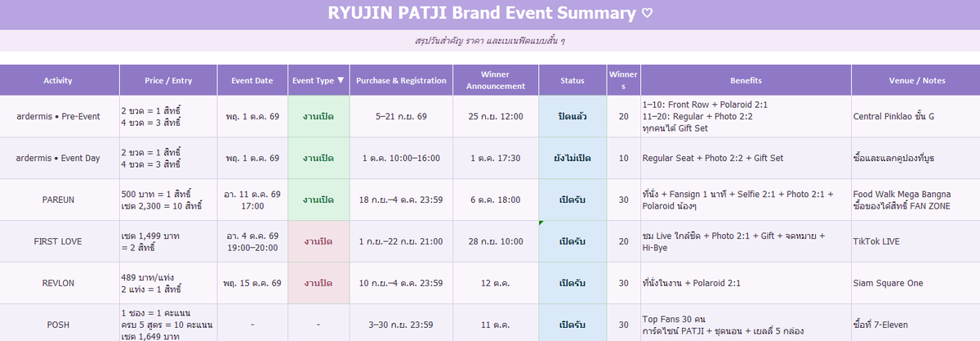Select the Front Row + Polaroid benefits cell
Image resolution: width=980 pixels, height=341 pixels.
tap(746, 116)
